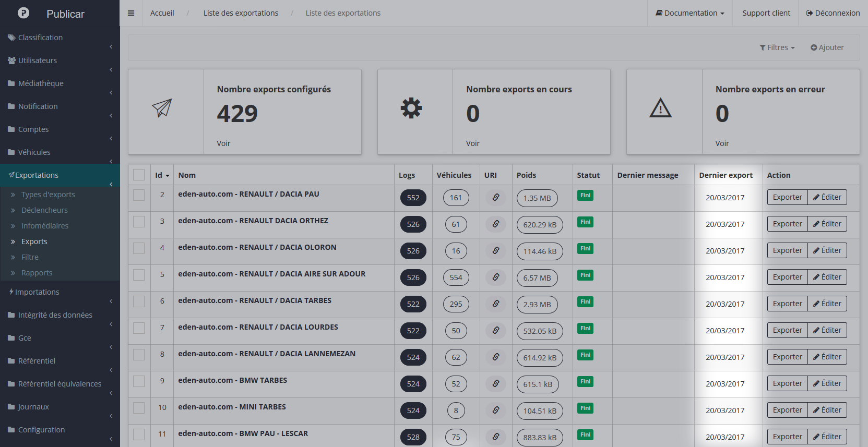Open URI link icon for RENAULT / DACIA TARBES
The width and height of the screenshot is (868, 447).
click(496, 304)
